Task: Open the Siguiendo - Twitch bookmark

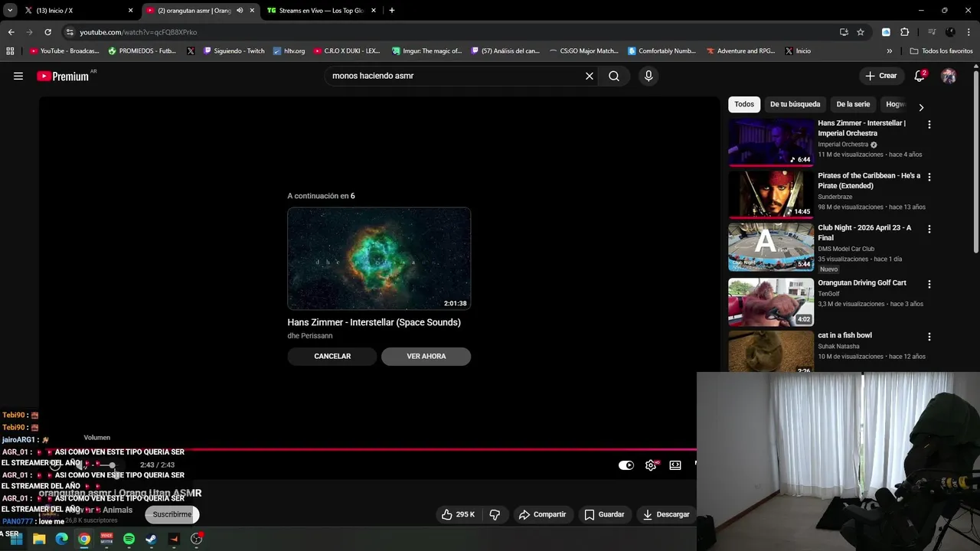Action: (234, 51)
